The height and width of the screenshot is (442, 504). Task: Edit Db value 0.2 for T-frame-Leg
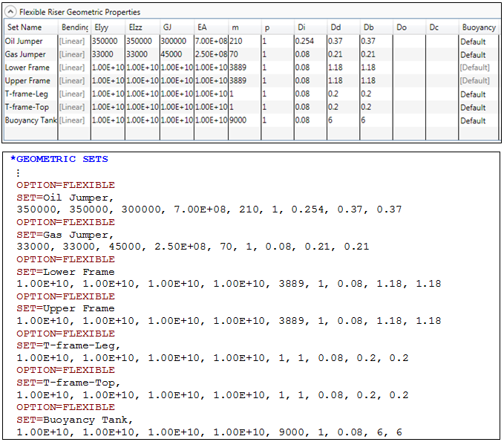[376, 94]
